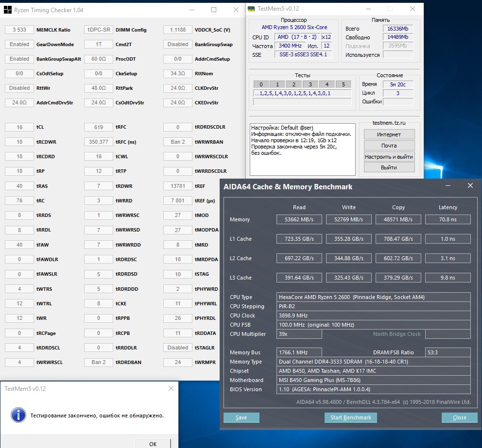482x448 pixels.
Task: Close the TestMem5 main window
Action: [x=413, y=9]
